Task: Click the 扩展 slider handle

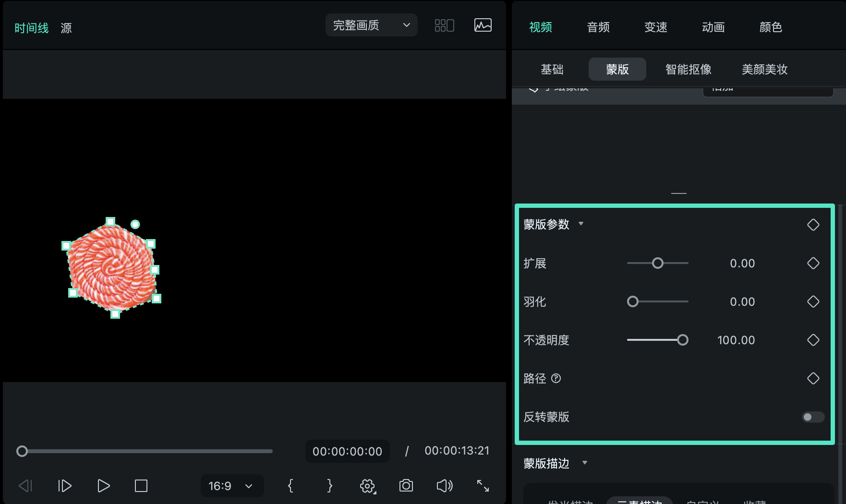Action: pos(658,263)
